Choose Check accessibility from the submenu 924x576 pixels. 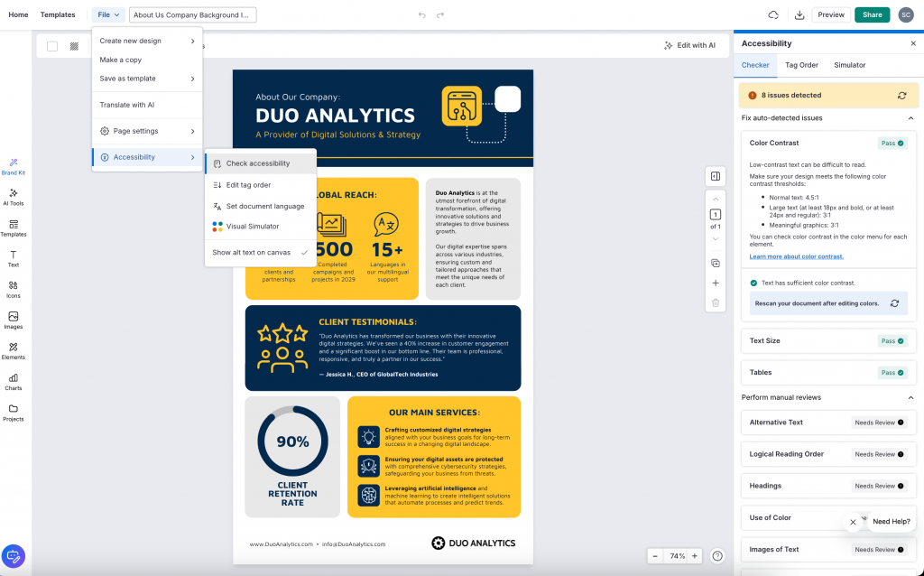click(258, 163)
